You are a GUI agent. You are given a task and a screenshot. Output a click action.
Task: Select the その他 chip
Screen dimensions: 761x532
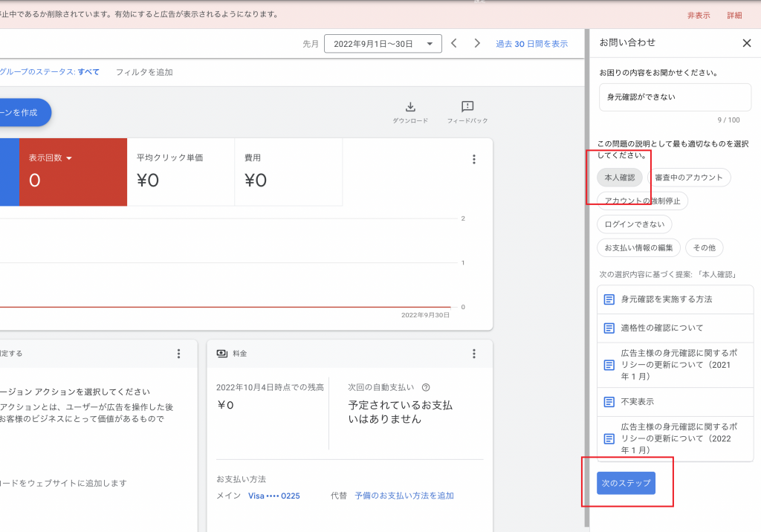click(705, 247)
